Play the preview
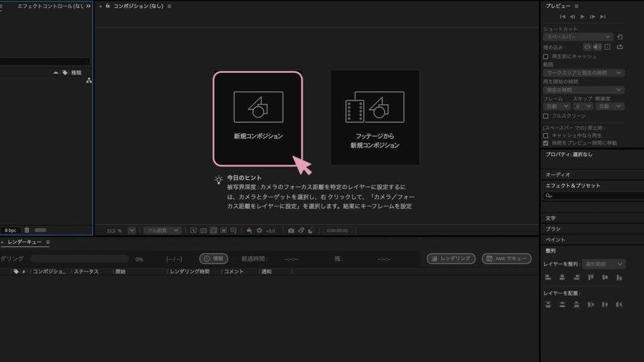Image resolution: width=644 pixels, height=362 pixels. (x=582, y=17)
